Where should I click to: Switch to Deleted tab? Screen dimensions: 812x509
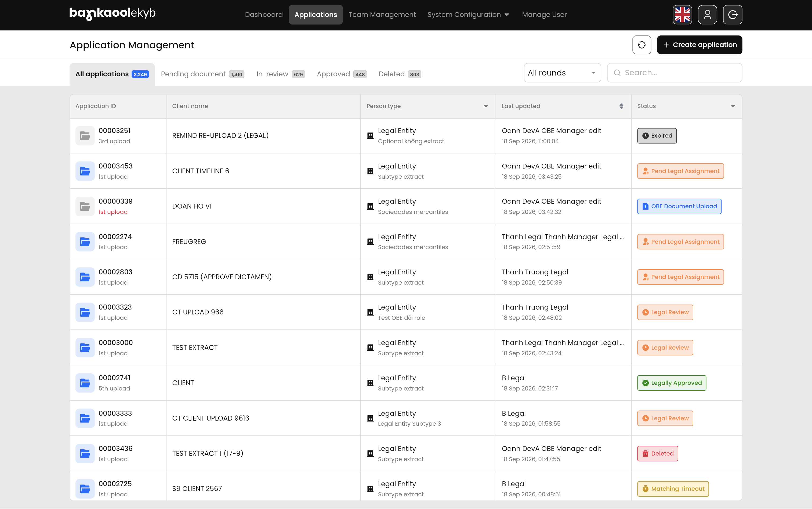pos(400,74)
